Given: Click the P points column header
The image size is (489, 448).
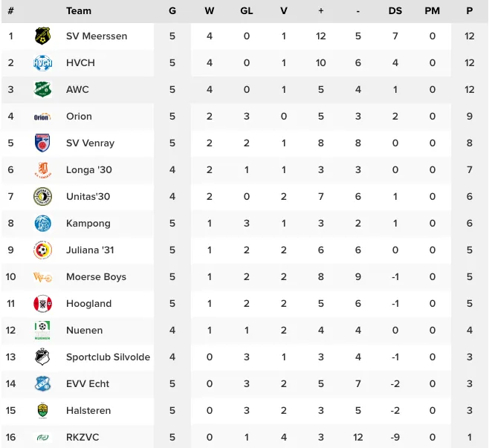Looking at the screenshot, I should (470, 10).
